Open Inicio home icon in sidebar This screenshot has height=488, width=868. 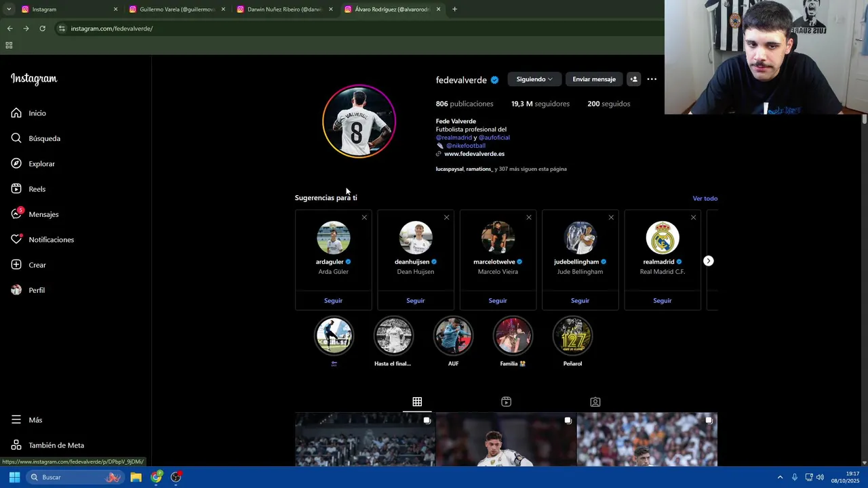(x=16, y=113)
